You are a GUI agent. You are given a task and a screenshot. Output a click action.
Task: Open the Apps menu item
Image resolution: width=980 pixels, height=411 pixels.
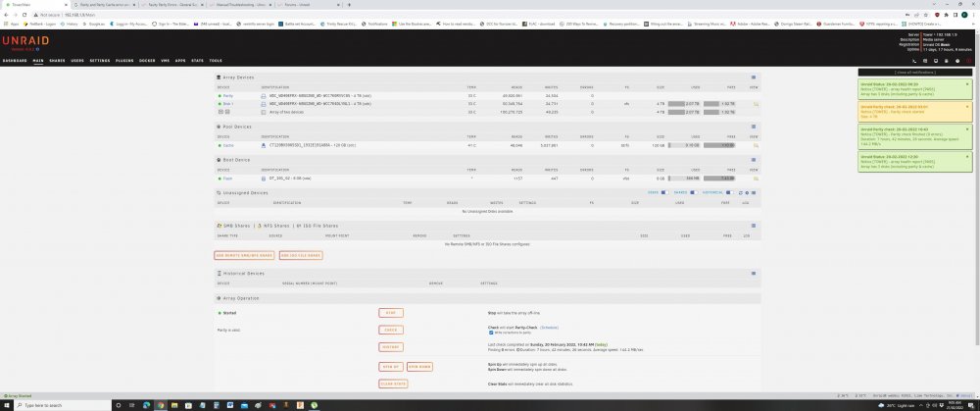[180, 61]
